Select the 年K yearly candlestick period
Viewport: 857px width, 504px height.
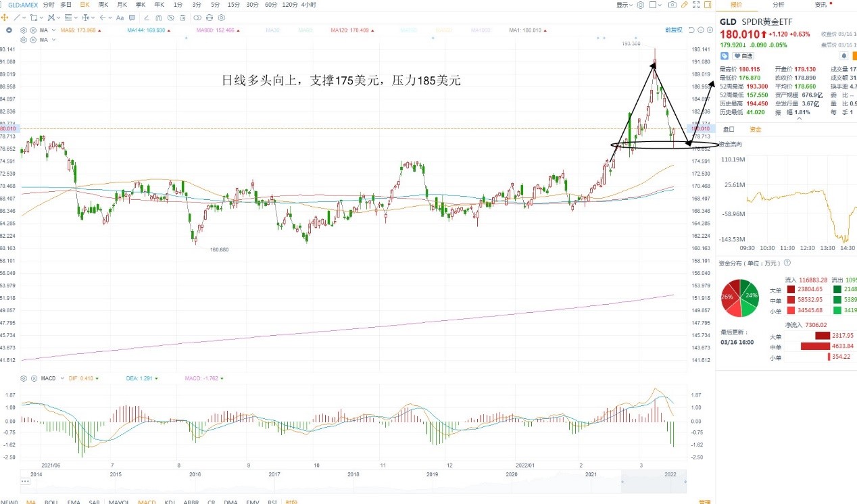pos(159,5)
